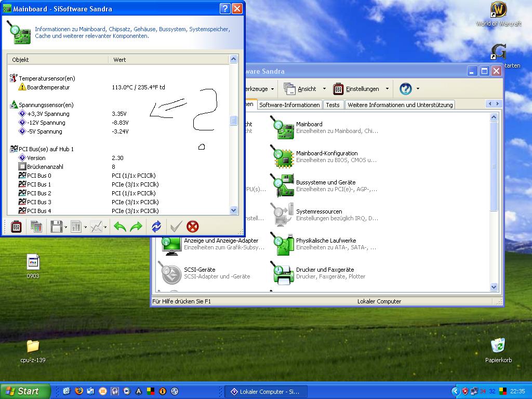Click the PCI Bus 3 entry

[x=39, y=202]
